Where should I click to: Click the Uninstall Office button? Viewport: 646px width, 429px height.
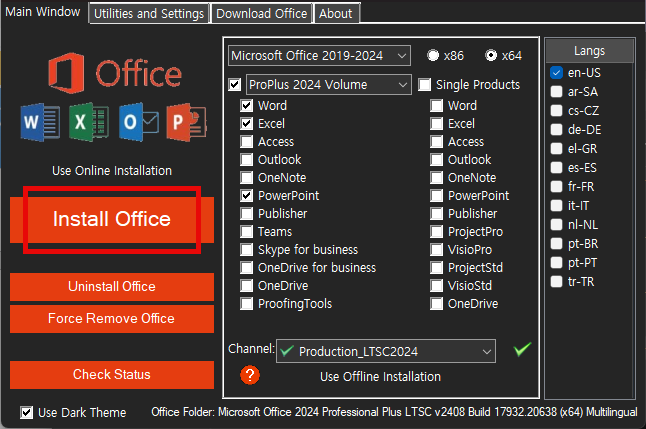[x=112, y=286]
